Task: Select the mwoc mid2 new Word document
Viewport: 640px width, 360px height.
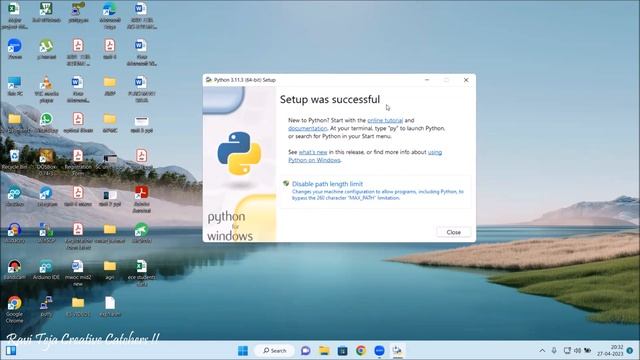Action: 78,273
